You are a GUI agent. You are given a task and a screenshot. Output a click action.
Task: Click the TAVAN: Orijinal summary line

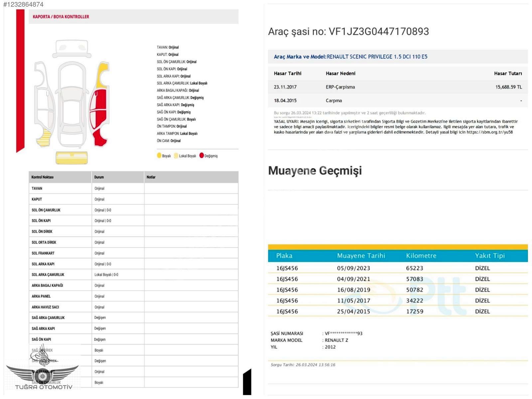click(x=168, y=47)
